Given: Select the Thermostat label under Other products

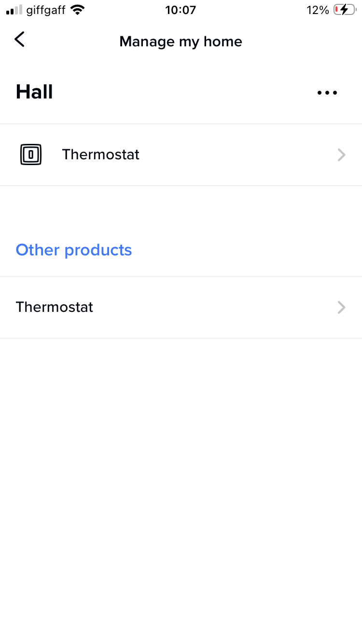Looking at the screenshot, I should point(55,307).
